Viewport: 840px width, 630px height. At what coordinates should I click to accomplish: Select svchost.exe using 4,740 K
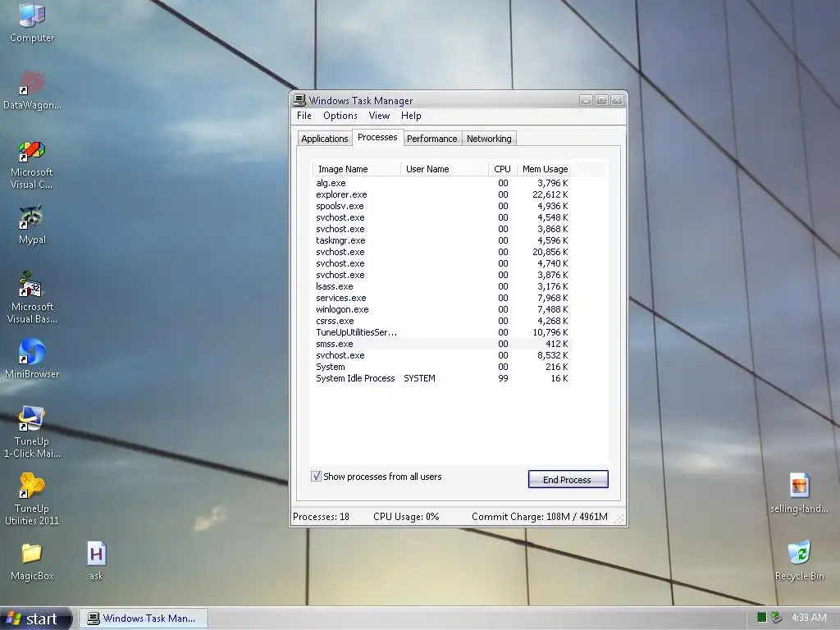click(x=442, y=263)
